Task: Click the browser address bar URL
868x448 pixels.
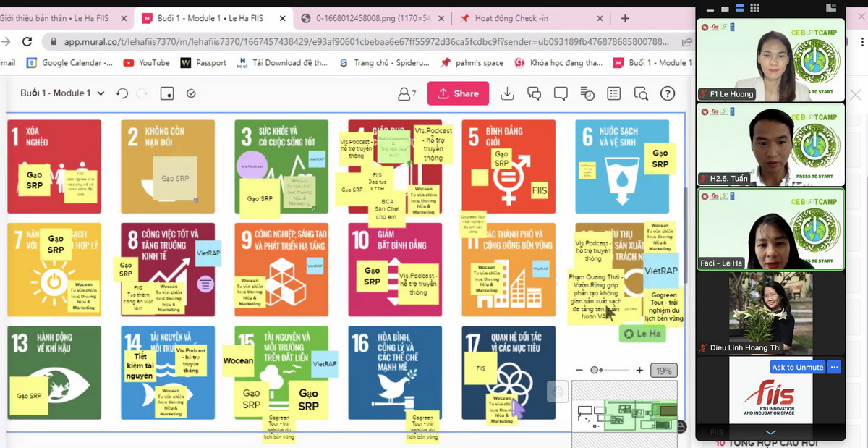Action: point(367,42)
